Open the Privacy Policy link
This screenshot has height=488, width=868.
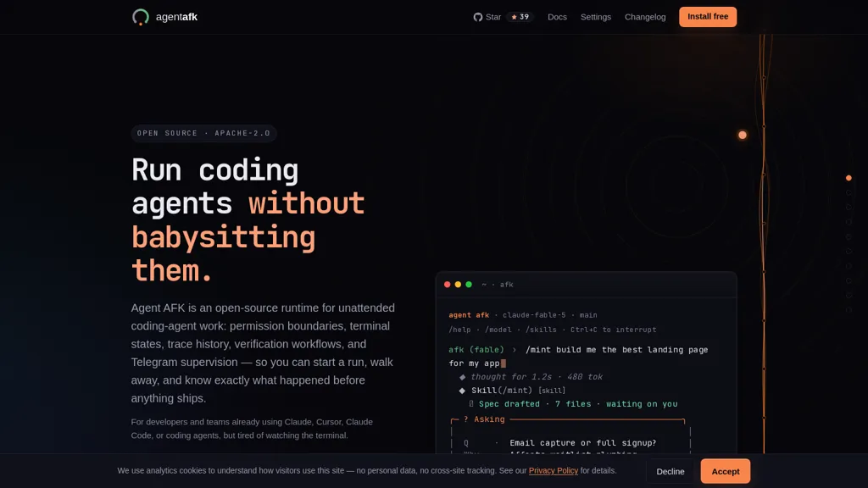pyautogui.click(x=553, y=471)
